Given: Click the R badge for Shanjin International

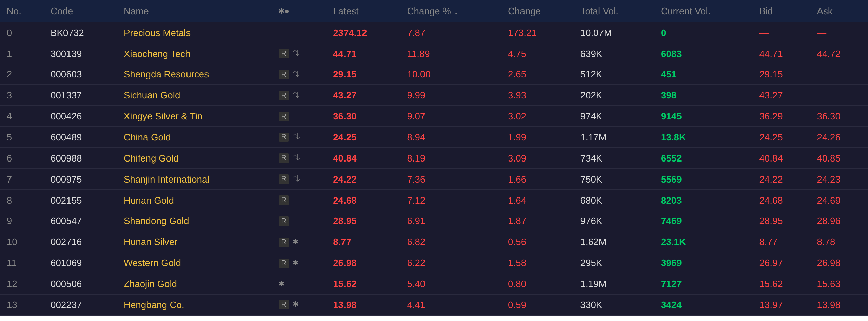Looking at the screenshot, I should coord(283,179).
